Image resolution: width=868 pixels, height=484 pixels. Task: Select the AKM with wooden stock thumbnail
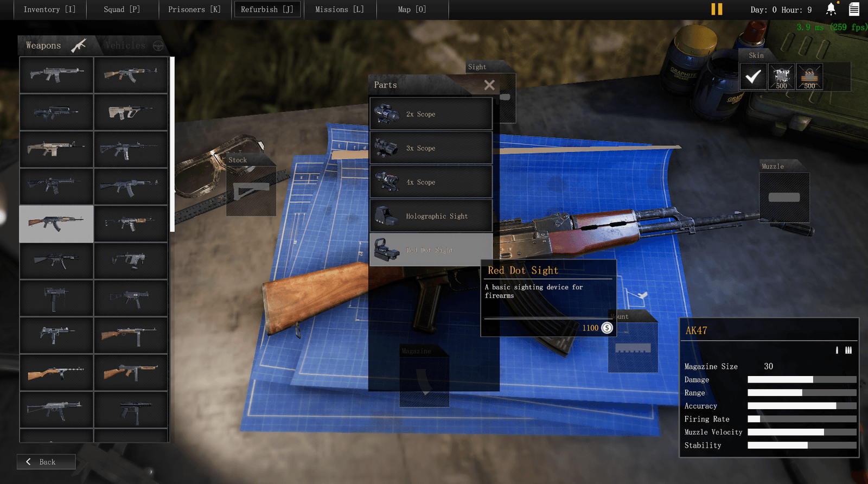(131, 75)
